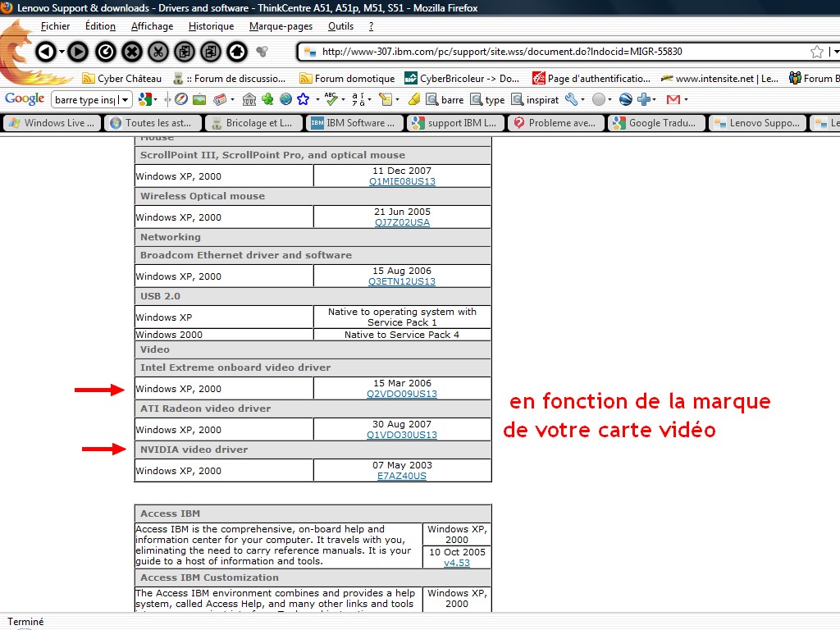Click the Google logo on the toolbar
Viewport: 840px width, 630px height.
25,98
